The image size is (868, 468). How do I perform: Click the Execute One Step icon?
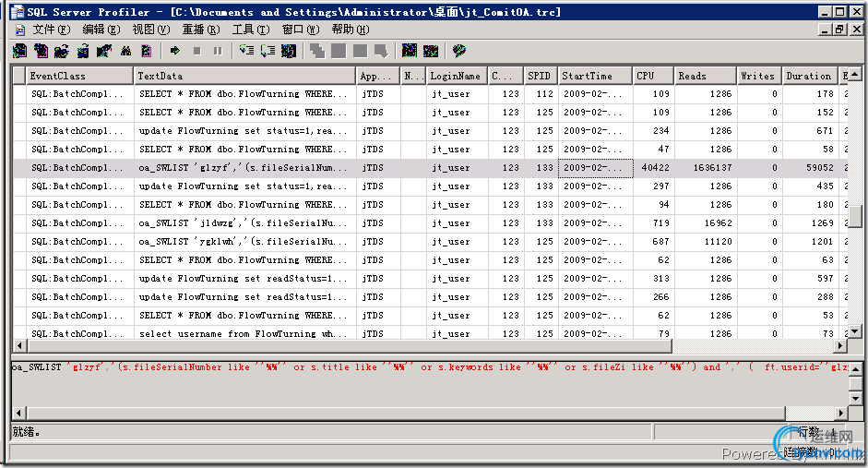246,51
